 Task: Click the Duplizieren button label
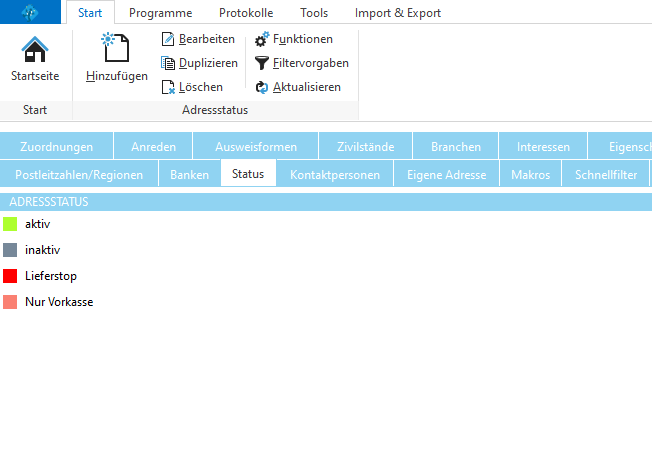(x=208, y=63)
